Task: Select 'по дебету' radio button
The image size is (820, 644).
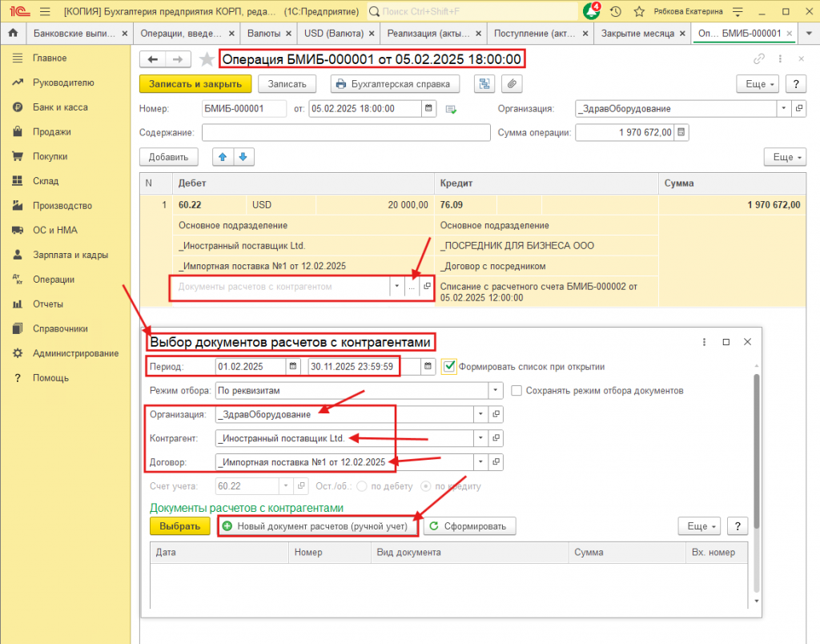Action: [x=362, y=485]
